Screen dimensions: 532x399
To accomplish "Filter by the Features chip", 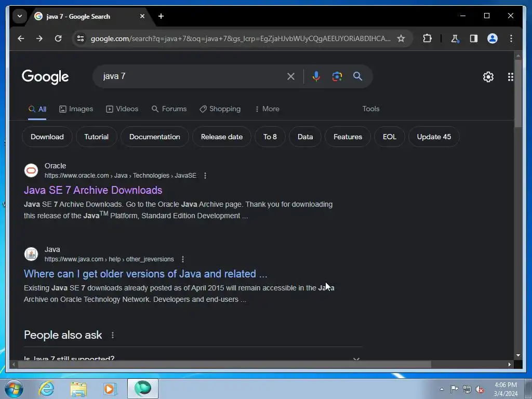I will click(348, 137).
